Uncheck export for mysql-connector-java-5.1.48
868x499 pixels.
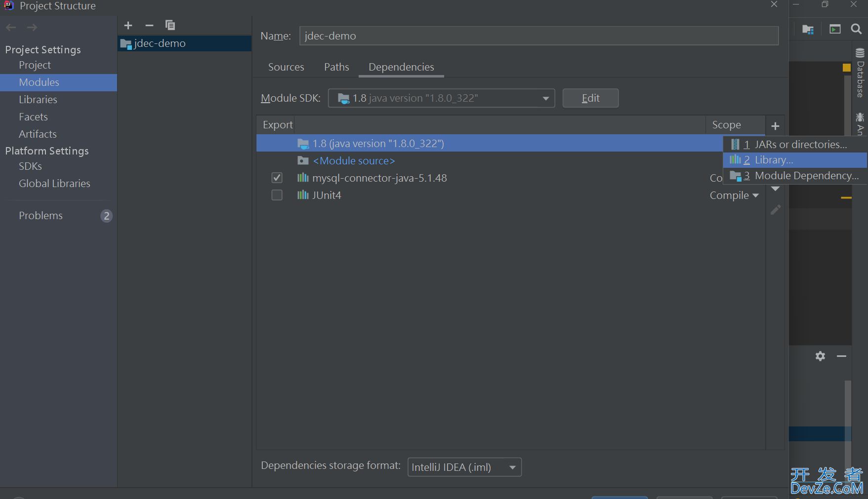[277, 178]
